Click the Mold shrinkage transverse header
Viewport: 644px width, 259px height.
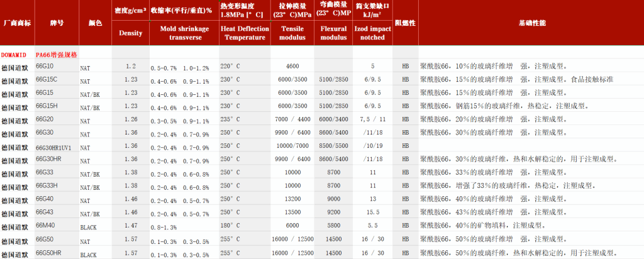184,33
